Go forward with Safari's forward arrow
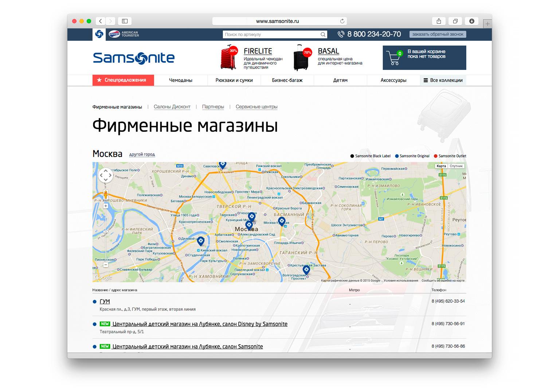560x392 pixels. 110,21
